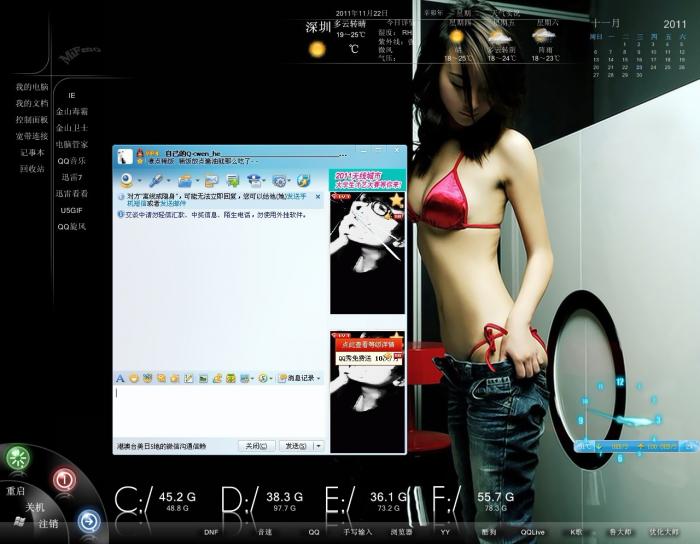Click the globe lightning icon in toolbar
Viewport: 700px width, 544px height.
[x=303, y=181]
